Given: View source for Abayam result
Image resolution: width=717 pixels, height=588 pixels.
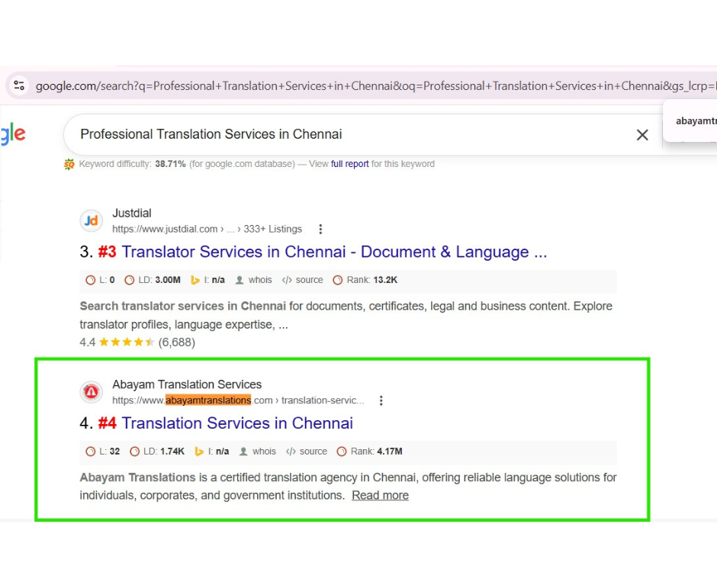Looking at the screenshot, I should pyautogui.click(x=307, y=451).
